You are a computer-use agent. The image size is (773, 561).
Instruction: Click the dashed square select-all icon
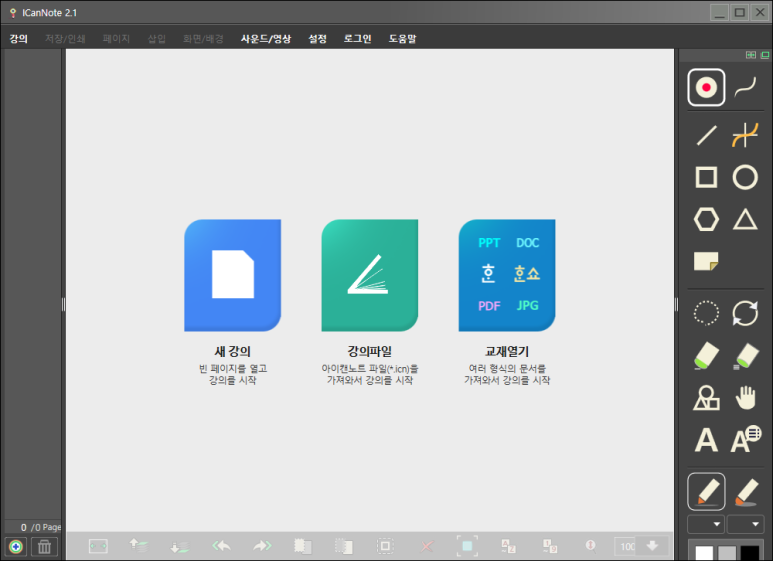(x=385, y=546)
